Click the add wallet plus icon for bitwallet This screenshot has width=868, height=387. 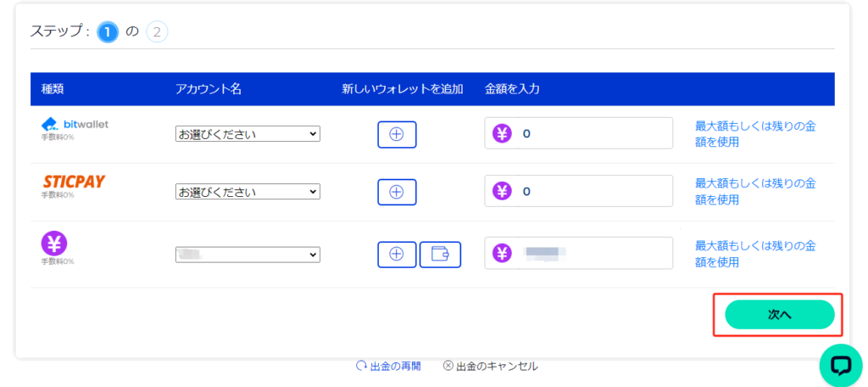pyautogui.click(x=397, y=134)
